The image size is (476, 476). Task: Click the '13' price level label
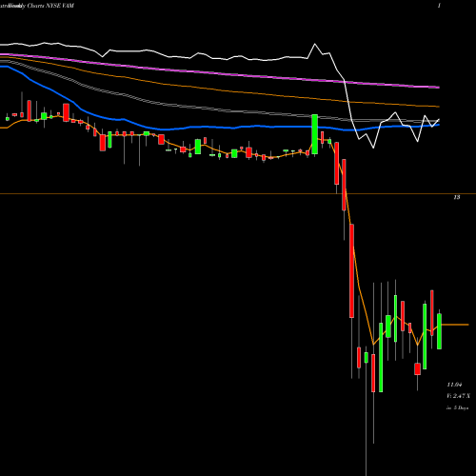(x=457, y=197)
